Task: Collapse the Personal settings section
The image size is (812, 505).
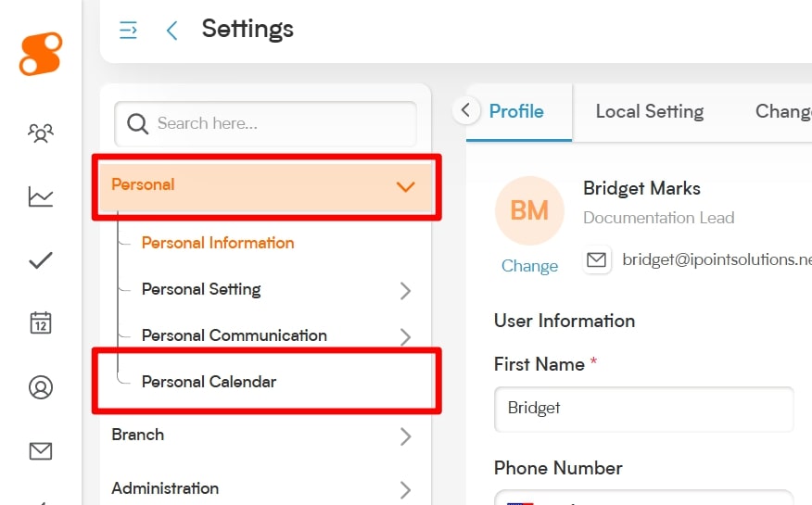Action: pyautogui.click(x=405, y=186)
